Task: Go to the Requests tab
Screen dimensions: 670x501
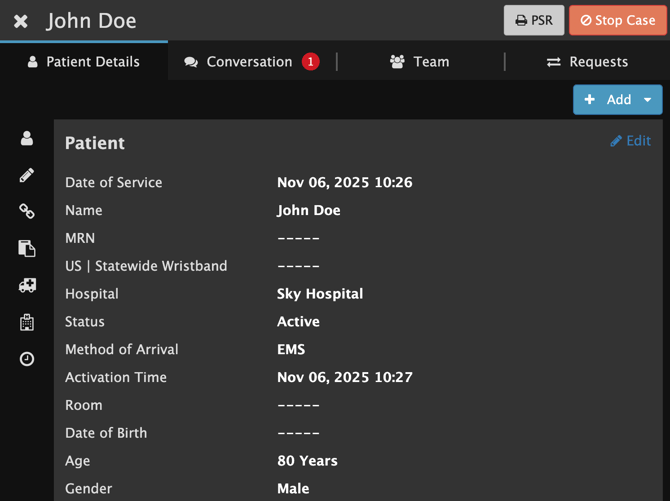Action: (587, 62)
